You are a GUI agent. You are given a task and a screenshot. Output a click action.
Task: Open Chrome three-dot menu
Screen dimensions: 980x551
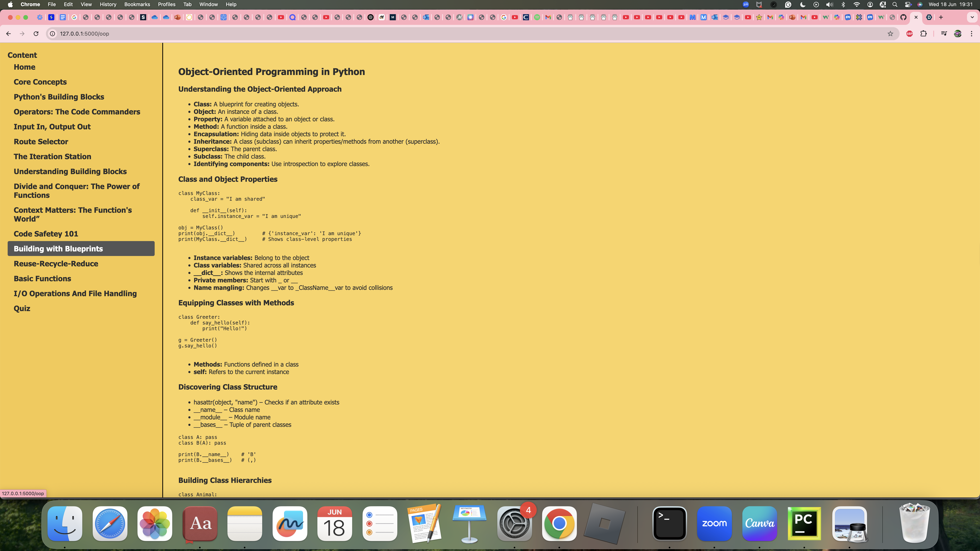click(x=972, y=33)
